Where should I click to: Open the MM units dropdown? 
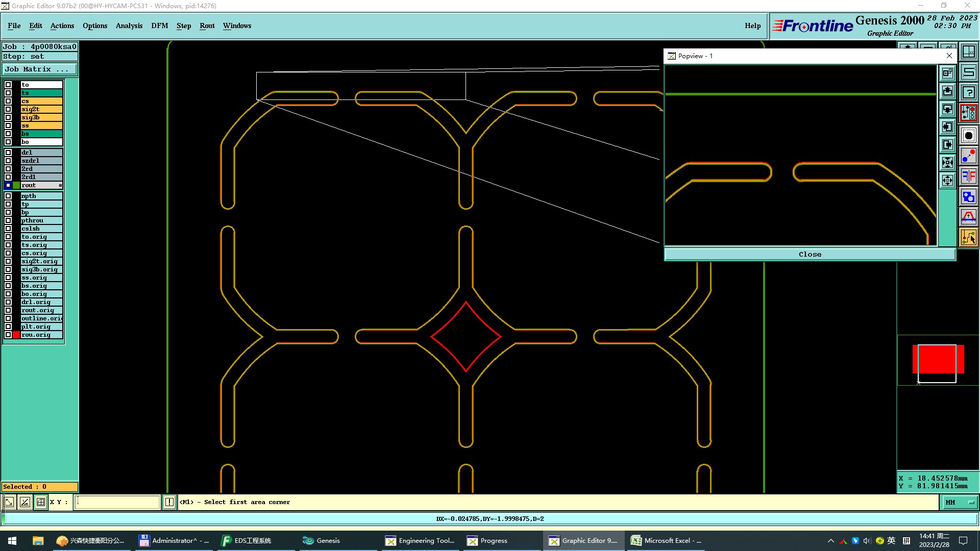click(x=960, y=502)
